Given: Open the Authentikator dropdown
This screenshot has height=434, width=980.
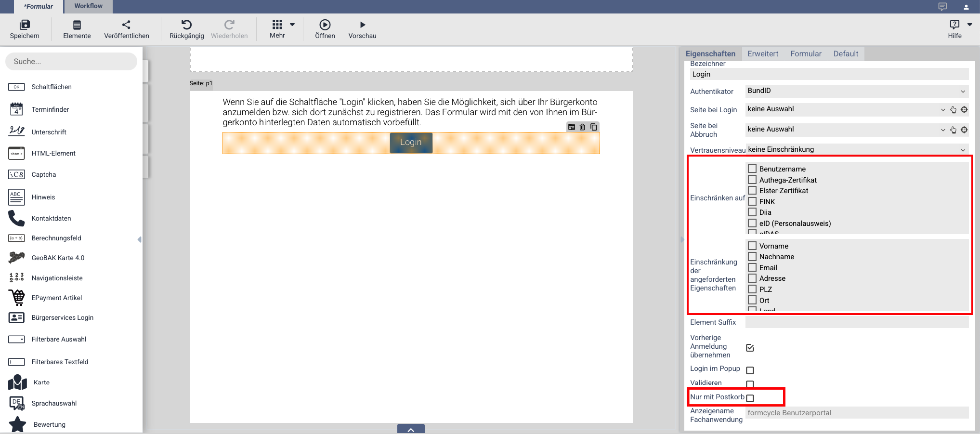Looking at the screenshot, I should pos(857,91).
